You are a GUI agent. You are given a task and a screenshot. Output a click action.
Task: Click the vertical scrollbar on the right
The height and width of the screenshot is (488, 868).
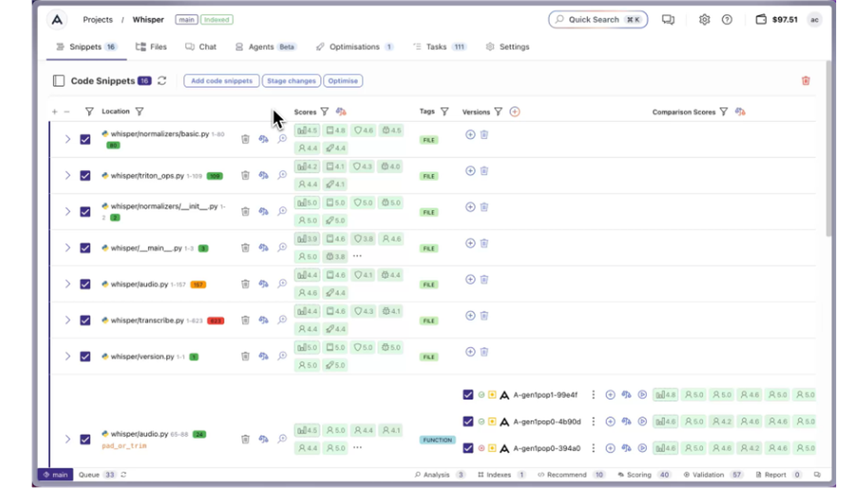click(x=829, y=149)
